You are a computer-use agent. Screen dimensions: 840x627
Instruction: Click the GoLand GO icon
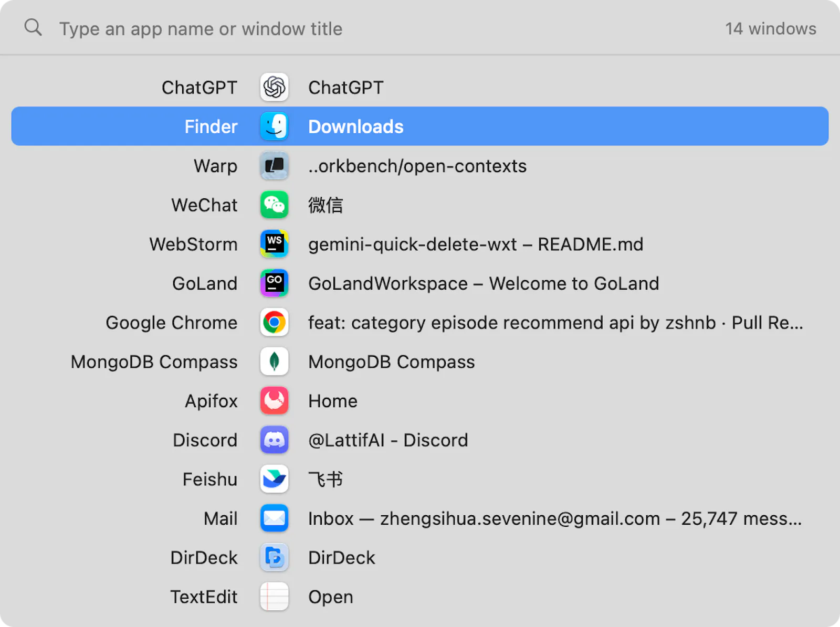click(x=274, y=283)
